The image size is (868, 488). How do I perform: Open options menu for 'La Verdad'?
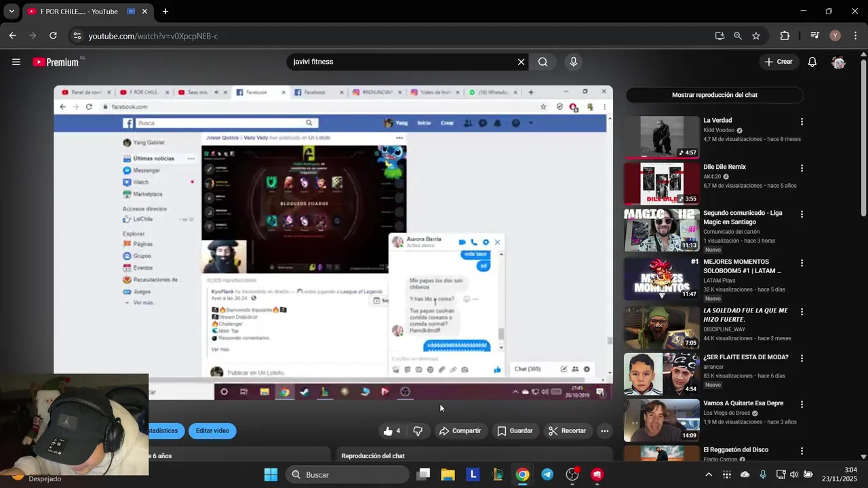click(x=802, y=122)
